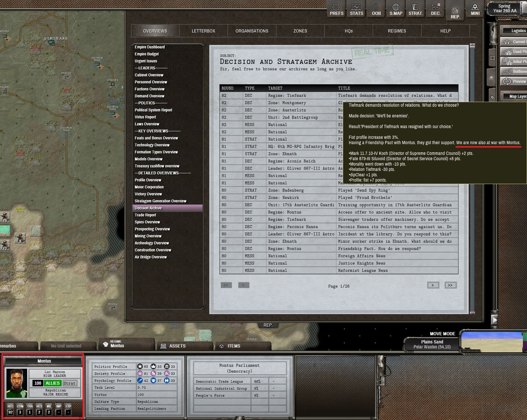Click the Psychology Profile people icon
This screenshot has height=420, width=527.
tap(167, 380)
